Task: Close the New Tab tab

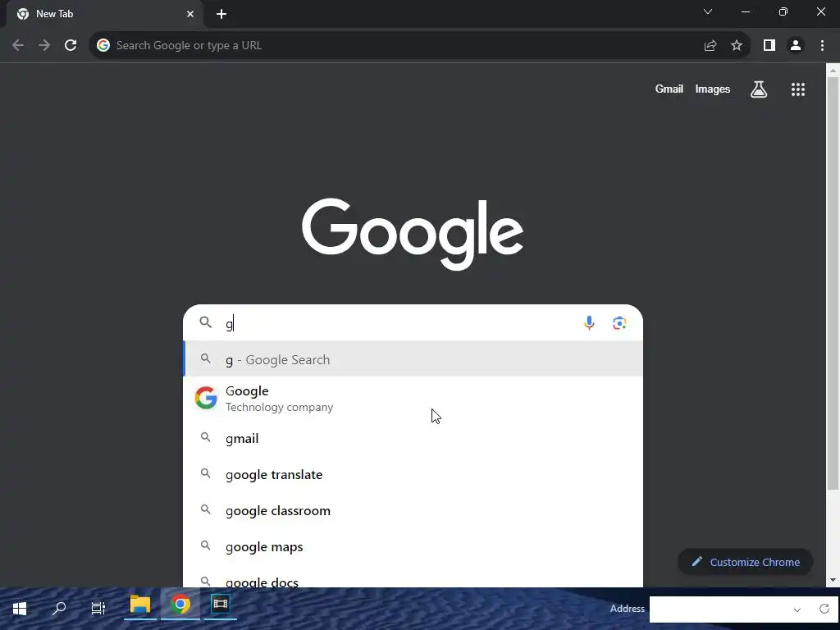Action: [x=190, y=14]
